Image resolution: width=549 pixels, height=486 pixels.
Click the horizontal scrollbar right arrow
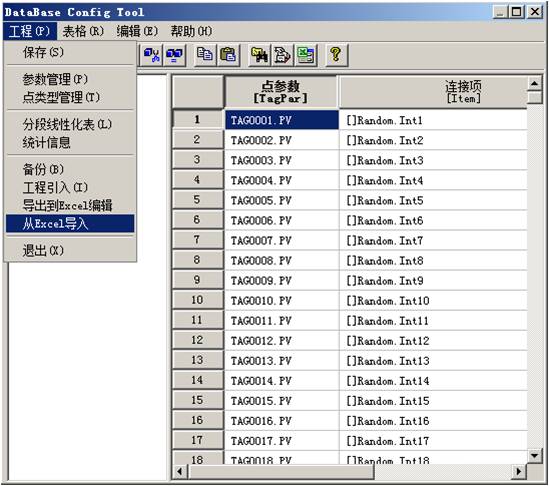click(519, 472)
